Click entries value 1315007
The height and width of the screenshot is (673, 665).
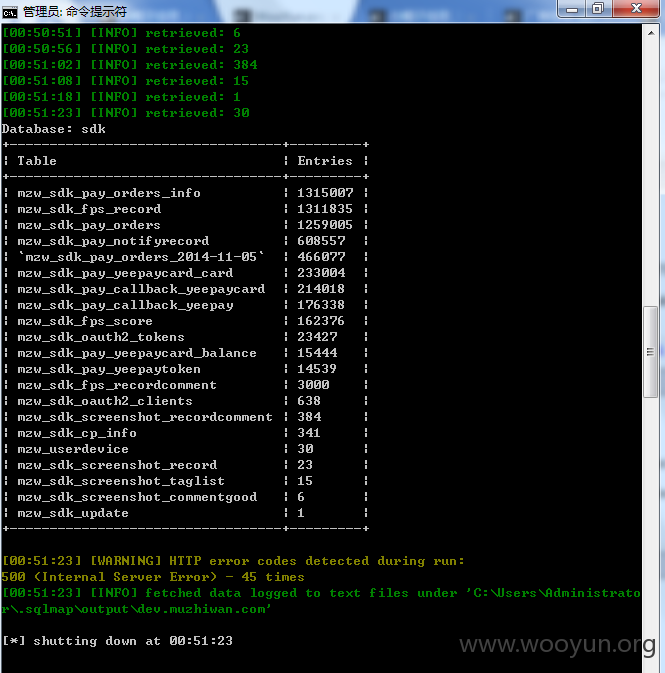point(325,193)
